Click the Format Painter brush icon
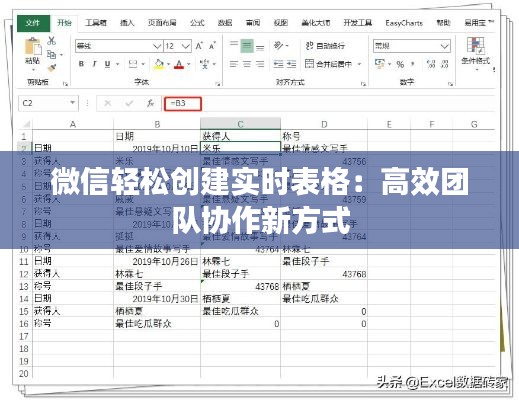 pos(52,68)
